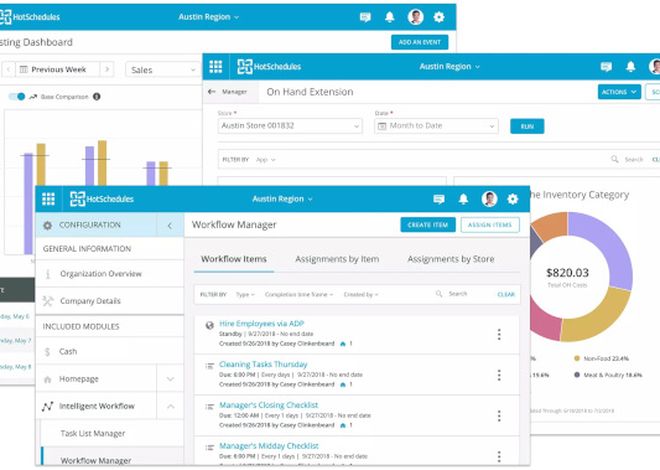Click Run button

527,126
